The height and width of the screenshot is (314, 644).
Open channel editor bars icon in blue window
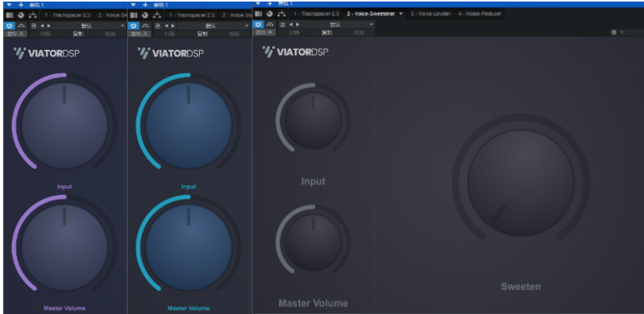(x=134, y=15)
